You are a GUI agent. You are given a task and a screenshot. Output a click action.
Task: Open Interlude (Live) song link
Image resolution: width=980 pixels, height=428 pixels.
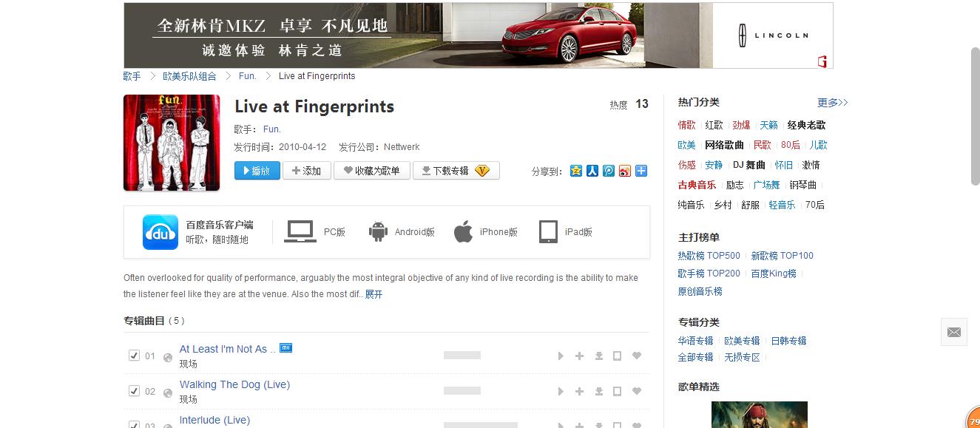click(214, 420)
